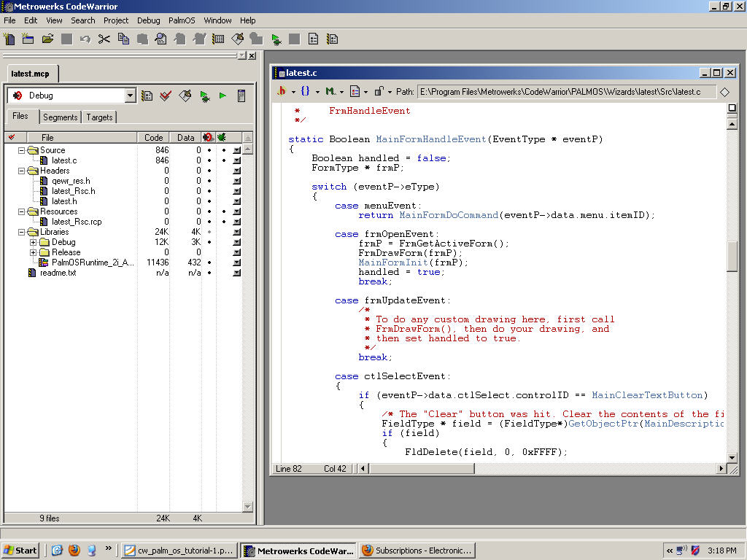The width and height of the screenshot is (747, 560).
Task: Click the debug column bug header icon
Action: pyautogui.click(x=222, y=138)
